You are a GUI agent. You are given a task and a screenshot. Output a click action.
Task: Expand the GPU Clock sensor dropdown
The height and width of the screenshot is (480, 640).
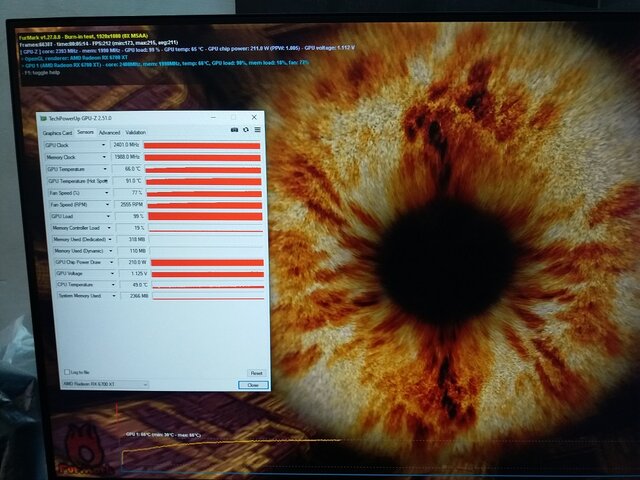[x=104, y=145]
